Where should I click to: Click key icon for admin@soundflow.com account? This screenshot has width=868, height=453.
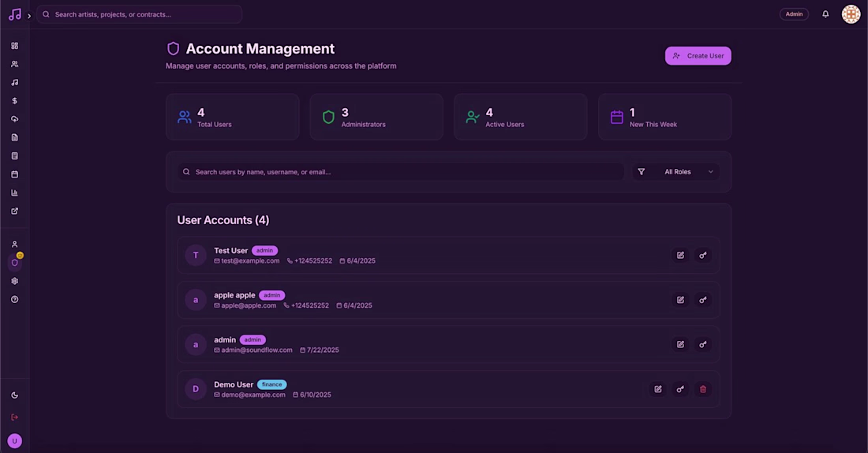702,344
